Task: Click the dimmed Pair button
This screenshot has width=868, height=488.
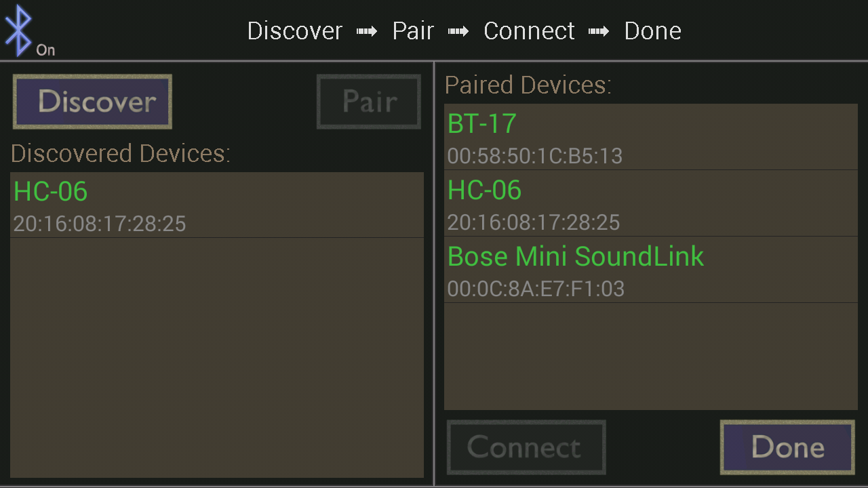Action: click(369, 102)
